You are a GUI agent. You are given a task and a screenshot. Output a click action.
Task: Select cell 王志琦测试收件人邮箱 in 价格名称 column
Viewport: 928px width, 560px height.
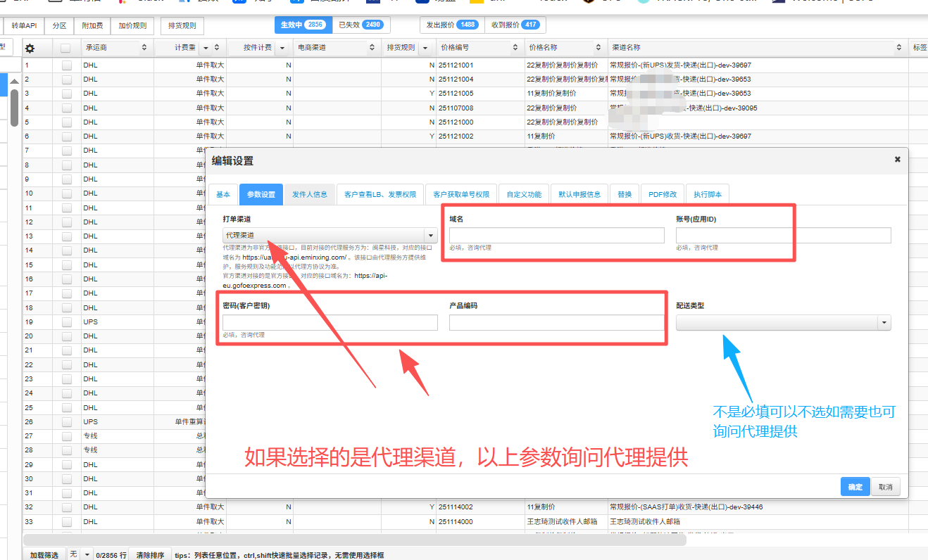[566, 522]
